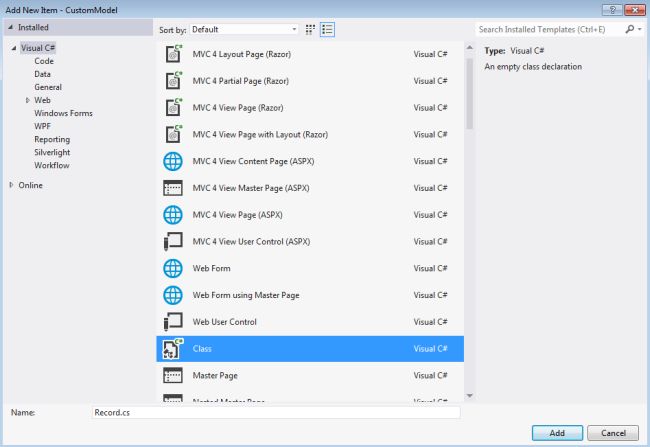Viewport: 650px width, 447px height.
Task: Select the Visual C# category
Action: [x=38, y=48]
